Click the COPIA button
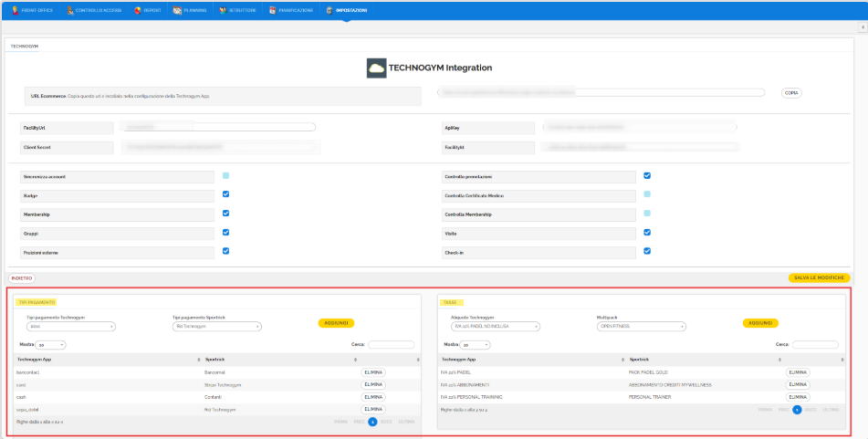This screenshot has width=868, height=439. (791, 93)
